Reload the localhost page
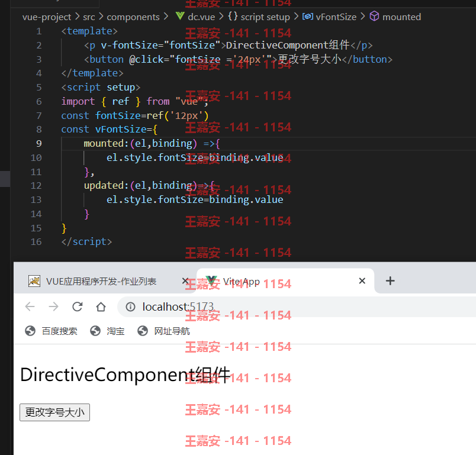The width and height of the screenshot is (476, 455). click(x=77, y=306)
